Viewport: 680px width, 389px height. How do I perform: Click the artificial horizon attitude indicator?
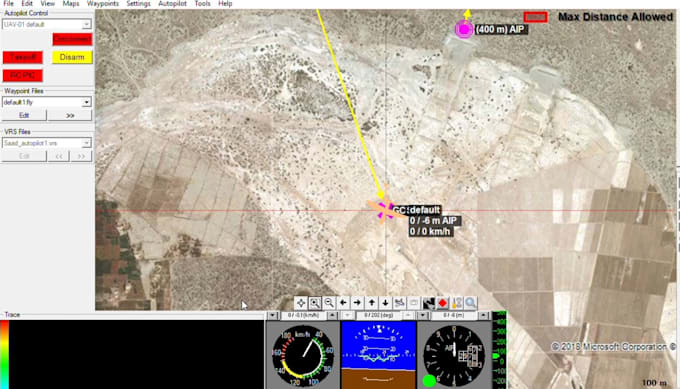(x=379, y=355)
